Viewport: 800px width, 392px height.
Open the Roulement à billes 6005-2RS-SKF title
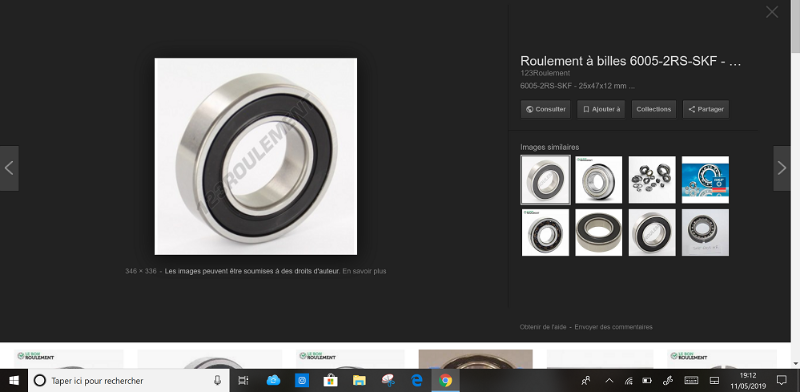[x=630, y=61]
